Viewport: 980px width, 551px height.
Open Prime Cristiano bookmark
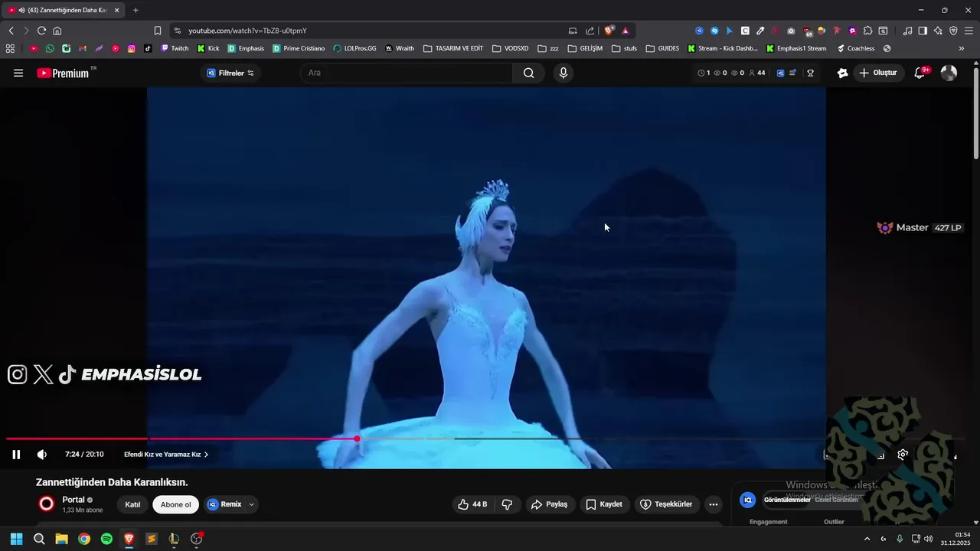point(299,48)
